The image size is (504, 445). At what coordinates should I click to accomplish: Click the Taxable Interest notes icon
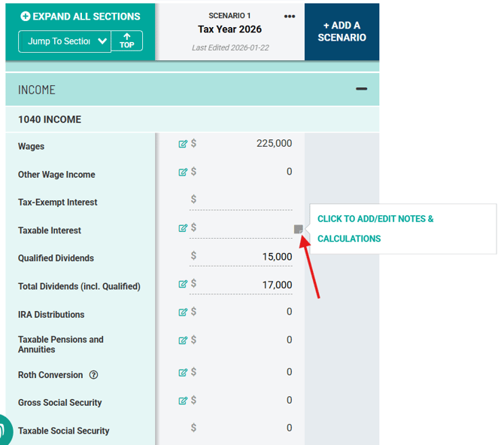pyautogui.click(x=298, y=228)
